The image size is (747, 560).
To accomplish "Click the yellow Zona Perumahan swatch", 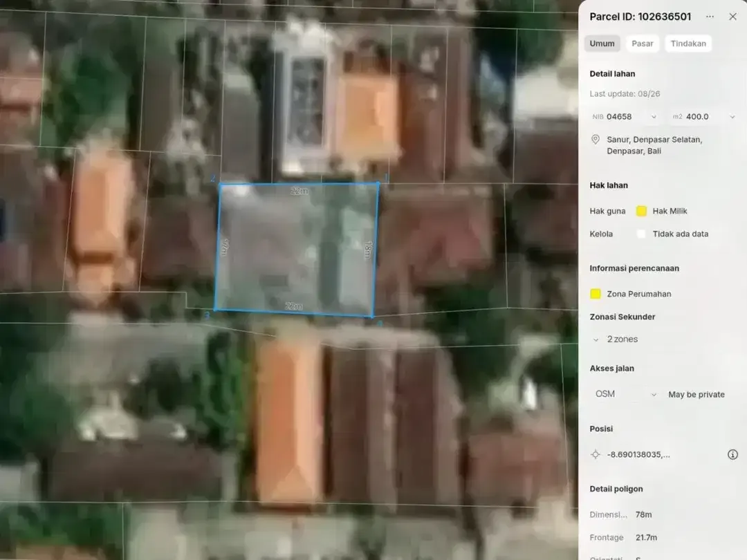I will [x=596, y=294].
